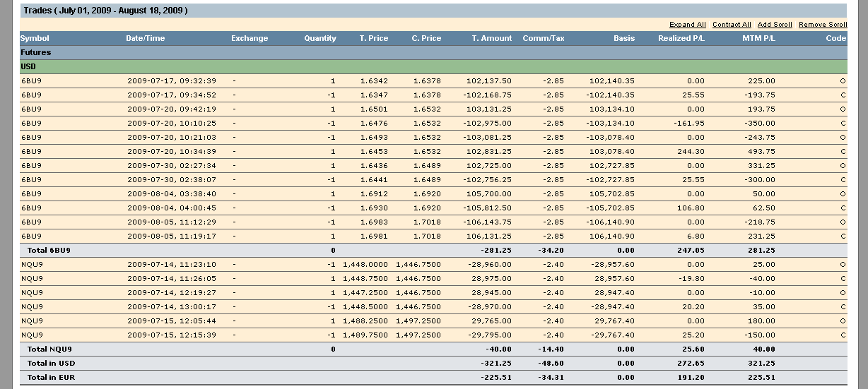Select date 2009-07-20, 10:34:39
The width and height of the screenshot is (868, 389).
click(172, 151)
